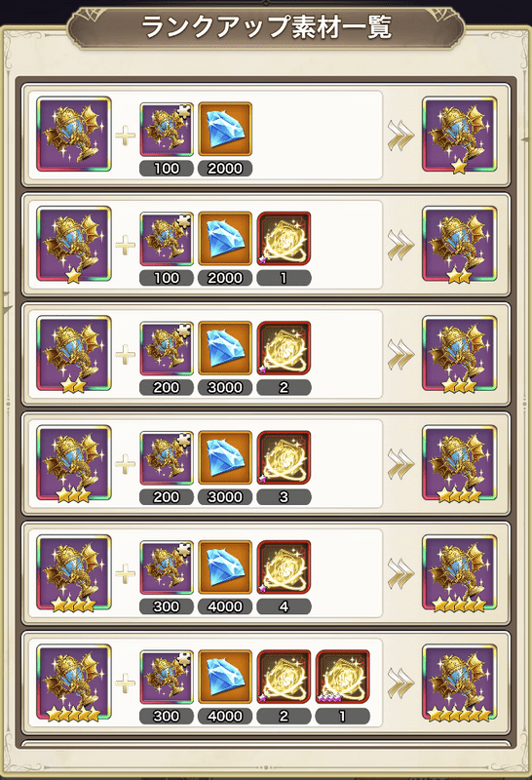Tap the puzzle-piece fragment icon in first row
Screen dimensions: 532x780
tap(167, 130)
